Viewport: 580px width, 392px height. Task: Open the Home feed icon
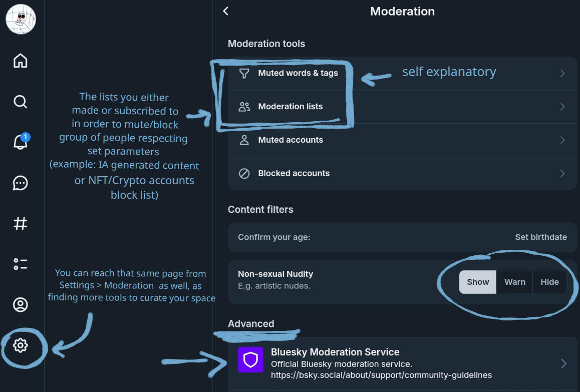point(20,61)
